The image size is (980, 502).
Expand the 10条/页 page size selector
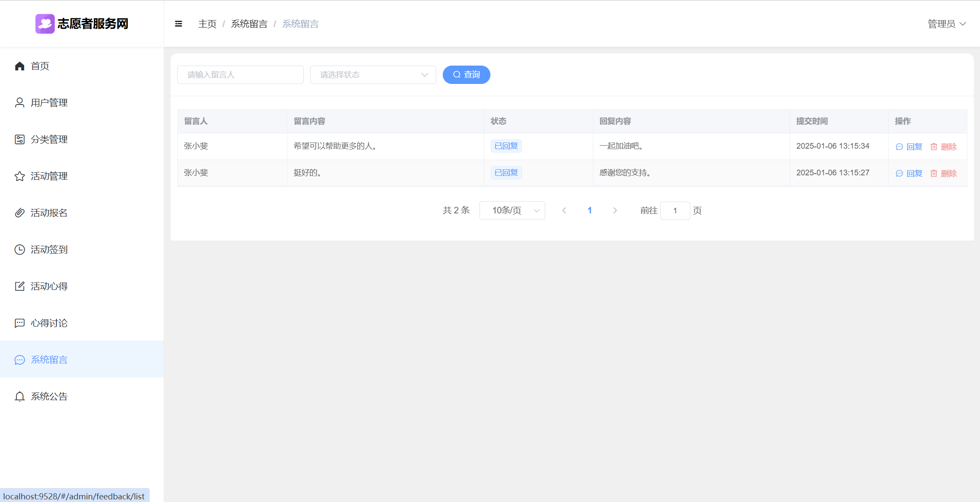click(512, 211)
